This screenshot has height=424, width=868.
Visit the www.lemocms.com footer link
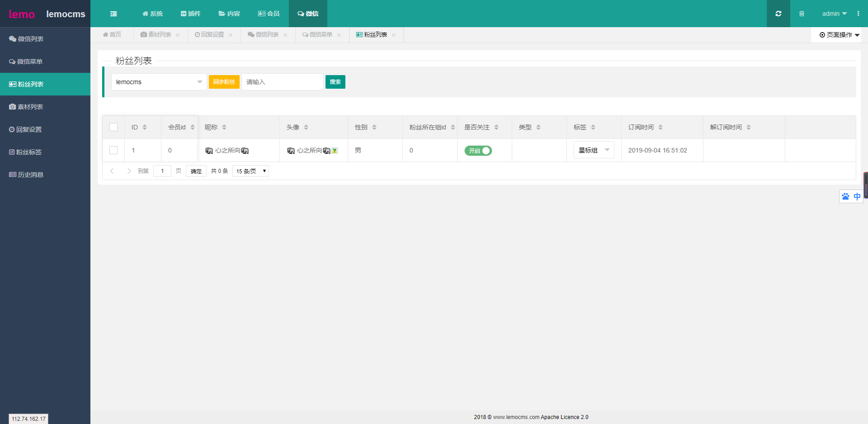pyautogui.click(x=516, y=417)
